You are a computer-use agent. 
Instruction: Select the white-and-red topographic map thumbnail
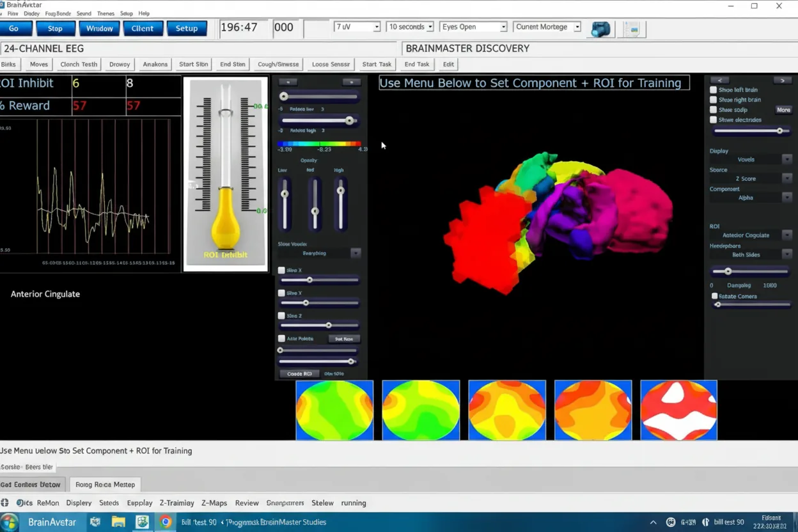click(678, 410)
